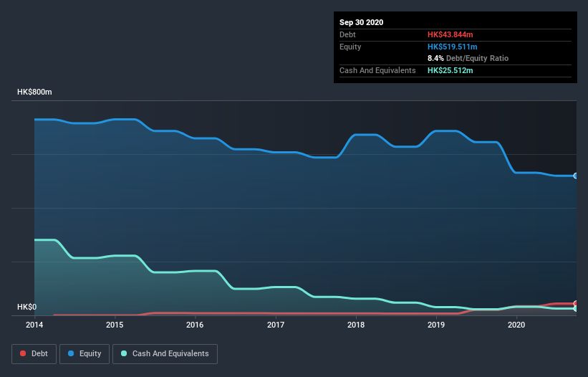This screenshot has height=377, width=588.
Task: Select the red Debt endpoint marker
Action: click(x=575, y=304)
